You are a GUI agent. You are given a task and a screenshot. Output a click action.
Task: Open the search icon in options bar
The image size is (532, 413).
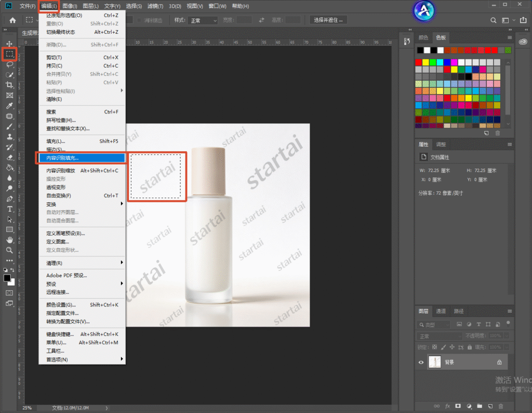(x=494, y=20)
